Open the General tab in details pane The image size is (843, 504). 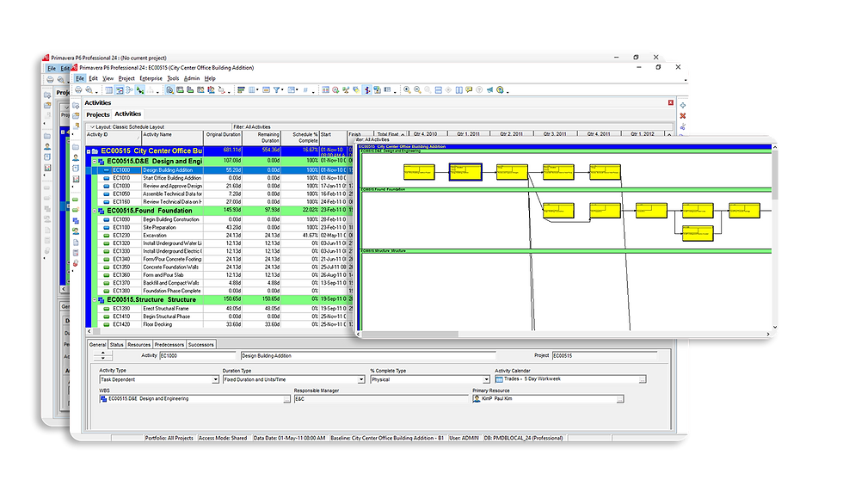[x=97, y=344]
